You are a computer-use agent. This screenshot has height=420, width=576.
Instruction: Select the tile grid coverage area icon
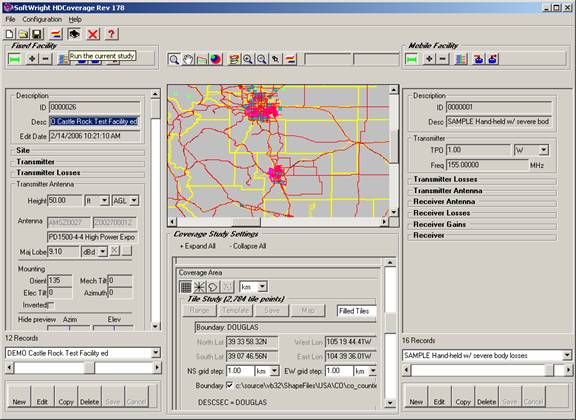pos(186,287)
